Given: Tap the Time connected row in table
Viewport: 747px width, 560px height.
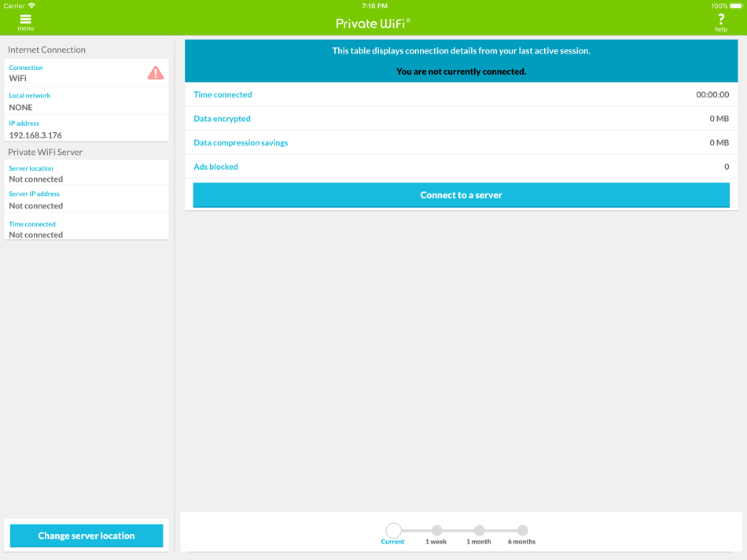Looking at the screenshot, I should 461,94.
